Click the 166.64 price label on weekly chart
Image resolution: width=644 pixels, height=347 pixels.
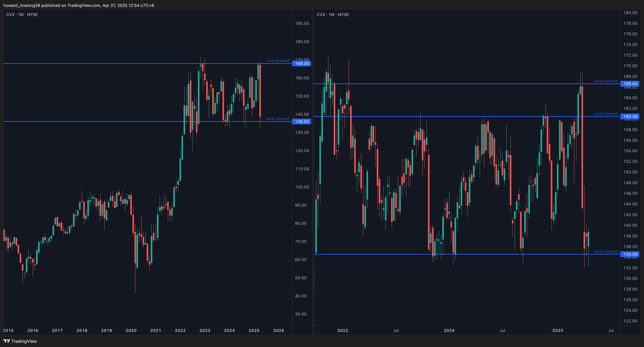pos(630,84)
